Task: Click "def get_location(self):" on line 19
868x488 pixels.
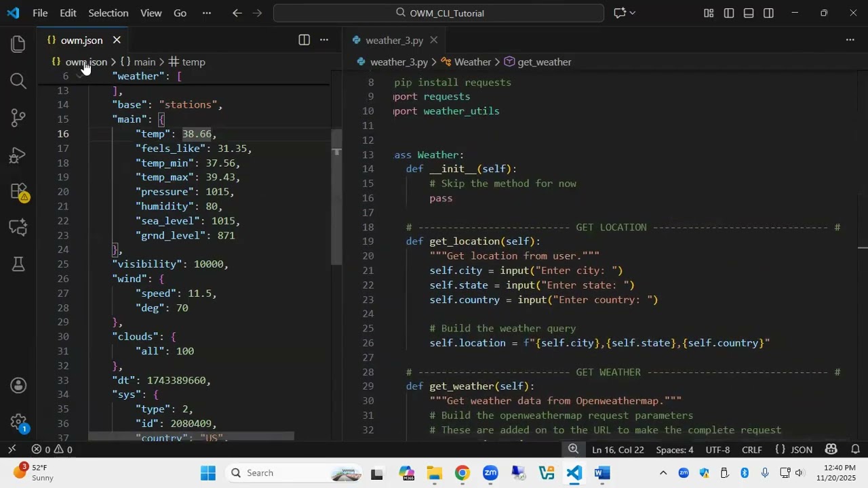Action: (473, 241)
